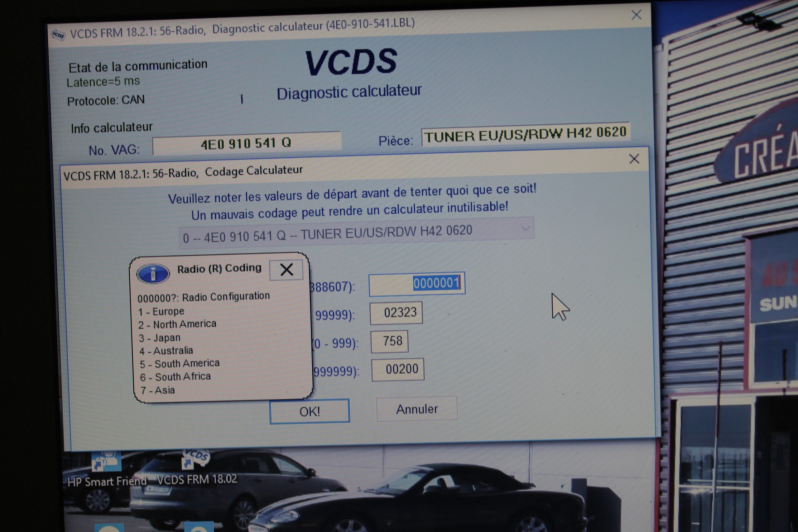
Task: Click '000000?: Radio Configuration' text
Action: click(x=204, y=297)
